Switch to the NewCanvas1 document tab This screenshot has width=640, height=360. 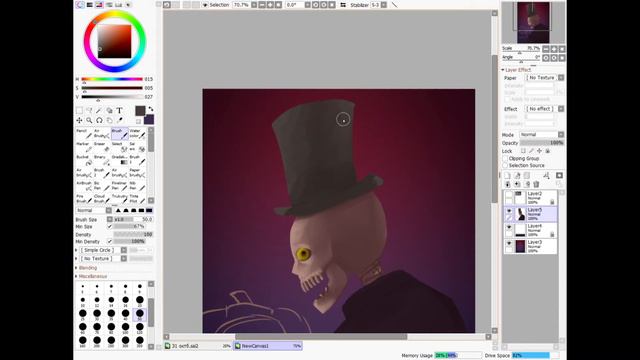268,346
